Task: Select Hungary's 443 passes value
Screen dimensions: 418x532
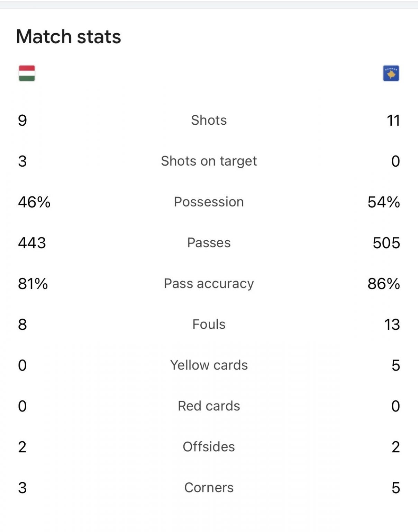Action: click(32, 243)
